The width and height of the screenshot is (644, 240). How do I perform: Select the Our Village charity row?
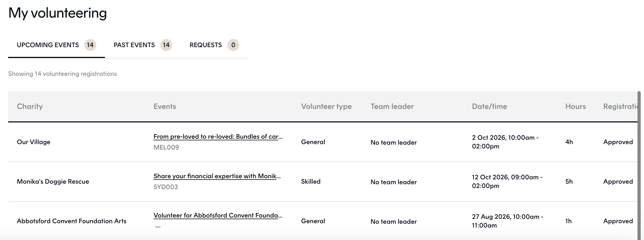(323, 142)
